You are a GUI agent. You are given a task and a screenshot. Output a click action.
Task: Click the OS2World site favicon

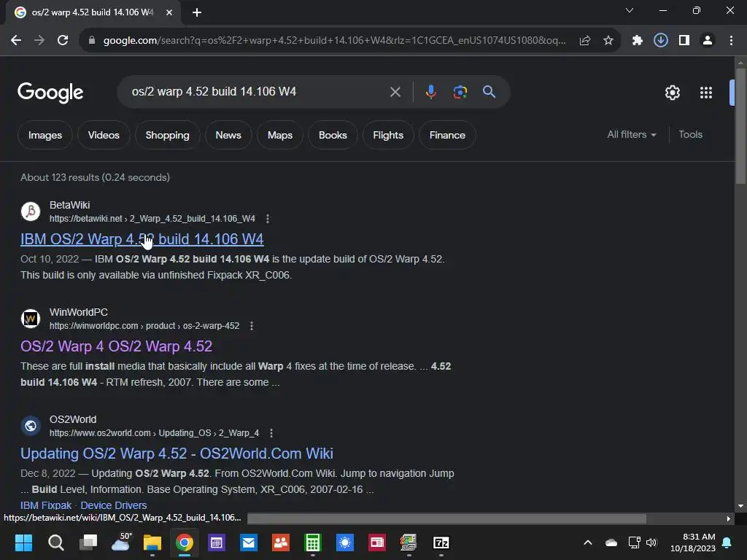(x=31, y=426)
